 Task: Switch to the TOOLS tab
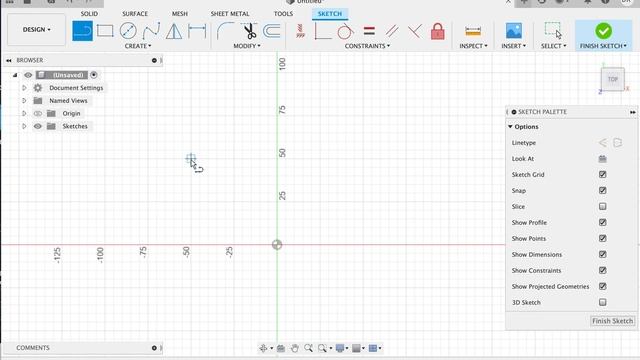283,14
